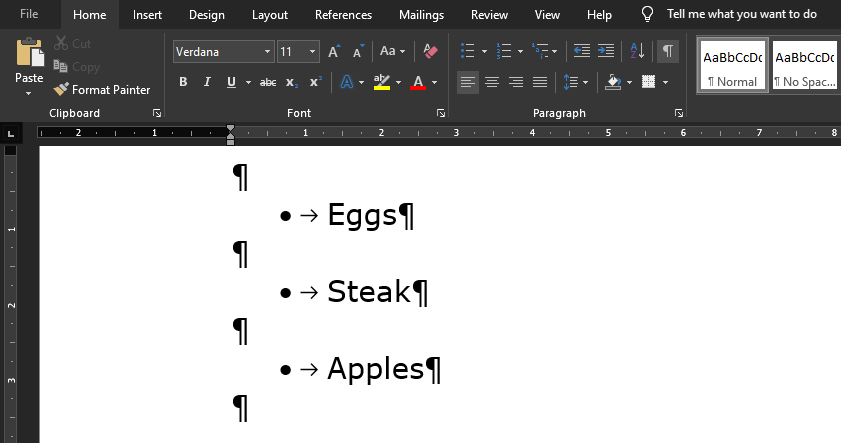
Task: Expand the Paragraph dialog launcher
Action: tap(679, 114)
